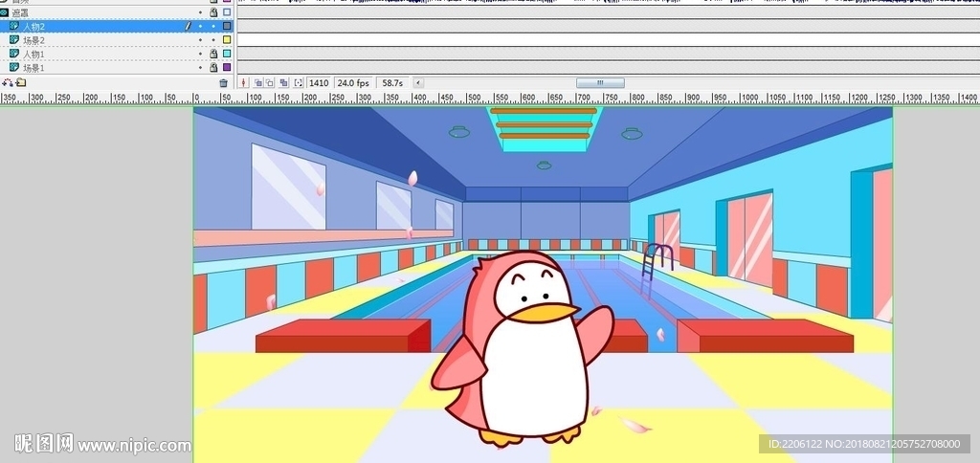The image size is (980, 463).
Task: Select the 人物2 layer name
Action: pyautogui.click(x=33, y=27)
